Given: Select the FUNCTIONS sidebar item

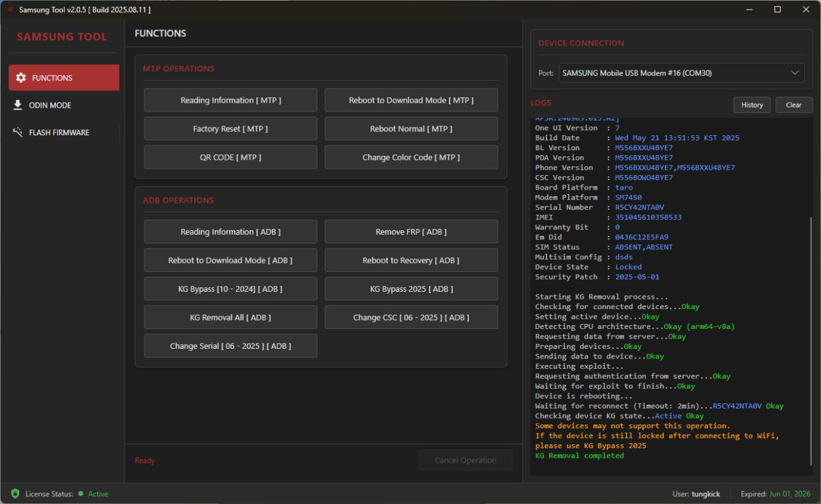Looking at the screenshot, I should click(x=63, y=78).
